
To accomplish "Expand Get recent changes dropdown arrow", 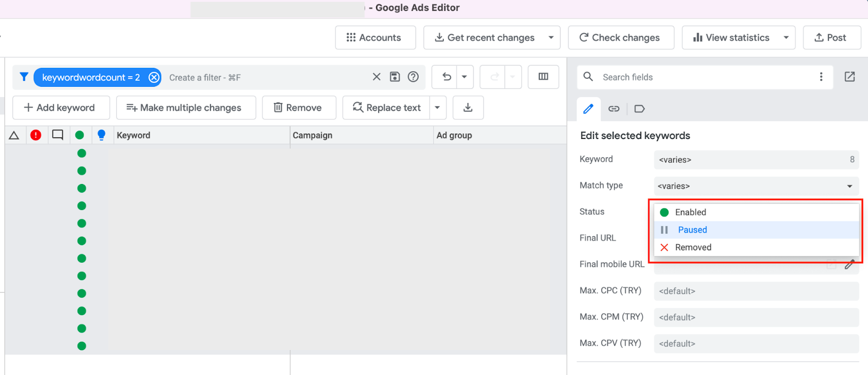I will [x=551, y=37].
